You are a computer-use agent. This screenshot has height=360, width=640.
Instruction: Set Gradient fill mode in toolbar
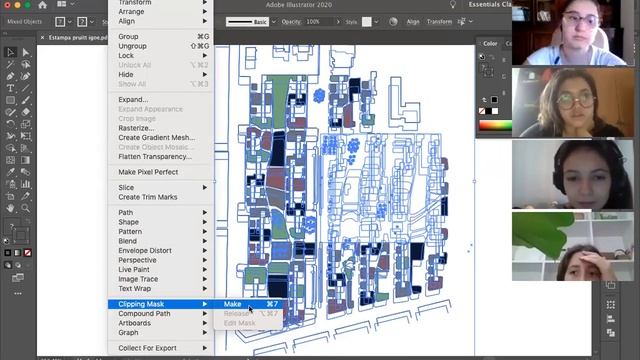pyautogui.click(x=18, y=253)
